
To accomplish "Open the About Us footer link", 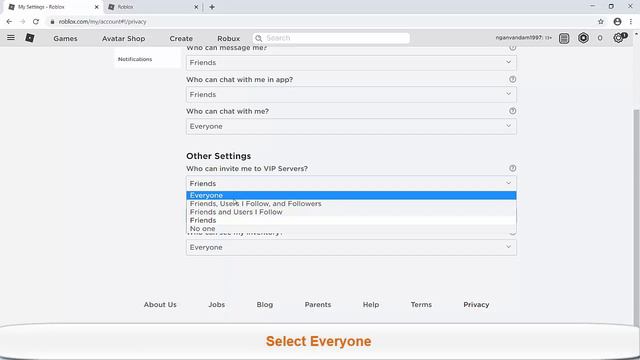I will click(x=160, y=304).
